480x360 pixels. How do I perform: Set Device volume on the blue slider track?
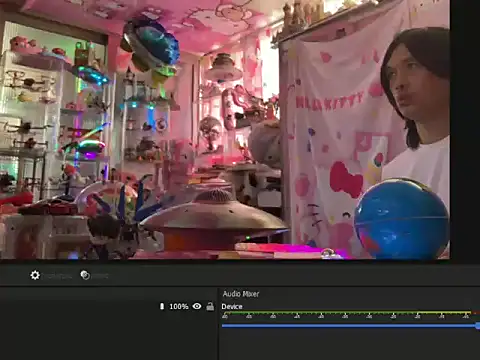click(349, 326)
